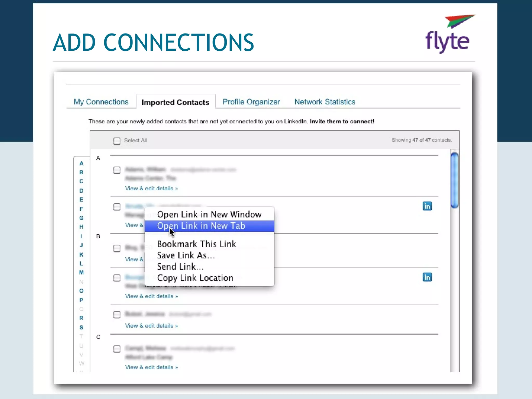
Task: Switch to the My Connections tab
Action: point(101,102)
